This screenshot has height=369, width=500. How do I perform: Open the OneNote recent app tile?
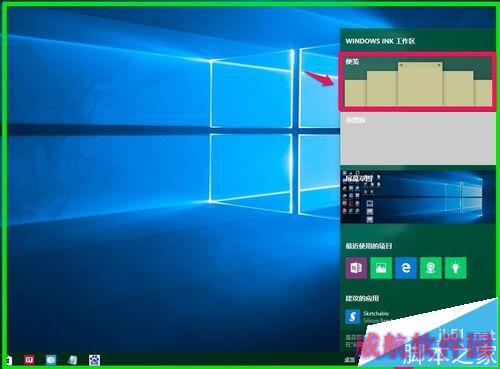tap(356, 268)
